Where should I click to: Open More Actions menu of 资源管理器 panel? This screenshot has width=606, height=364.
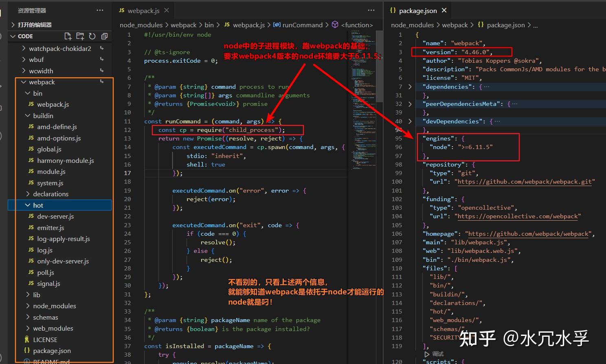(100, 10)
